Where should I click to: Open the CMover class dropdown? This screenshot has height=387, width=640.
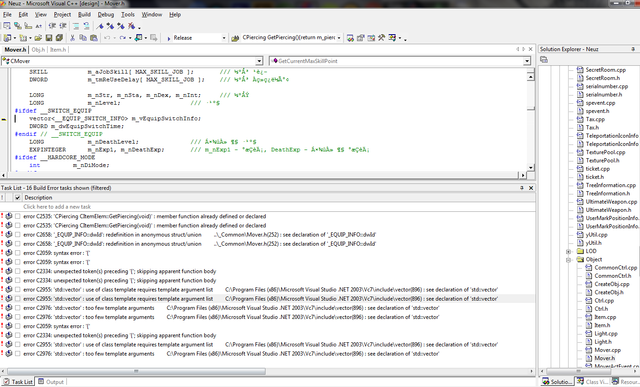pyautogui.click(x=259, y=61)
